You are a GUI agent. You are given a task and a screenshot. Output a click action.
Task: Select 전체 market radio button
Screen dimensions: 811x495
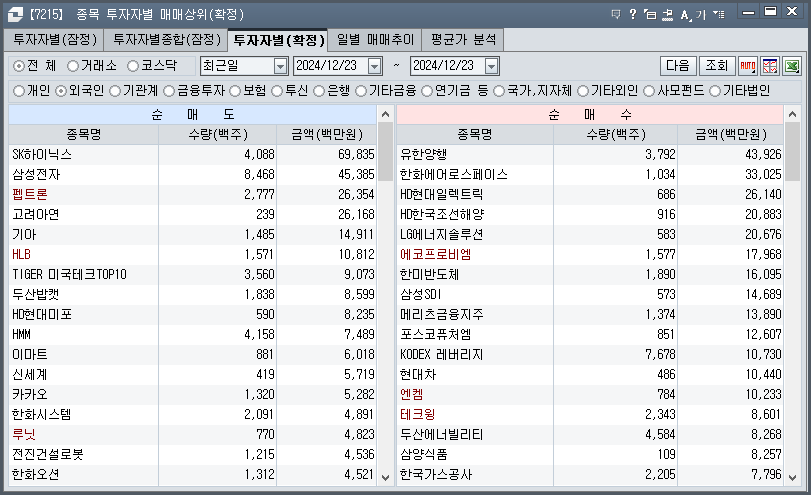[x=19, y=66]
